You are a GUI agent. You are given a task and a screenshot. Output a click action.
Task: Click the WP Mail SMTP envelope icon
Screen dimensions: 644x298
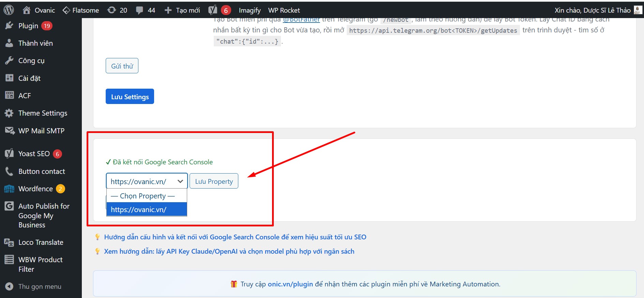pyautogui.click(x=9, y=131)
